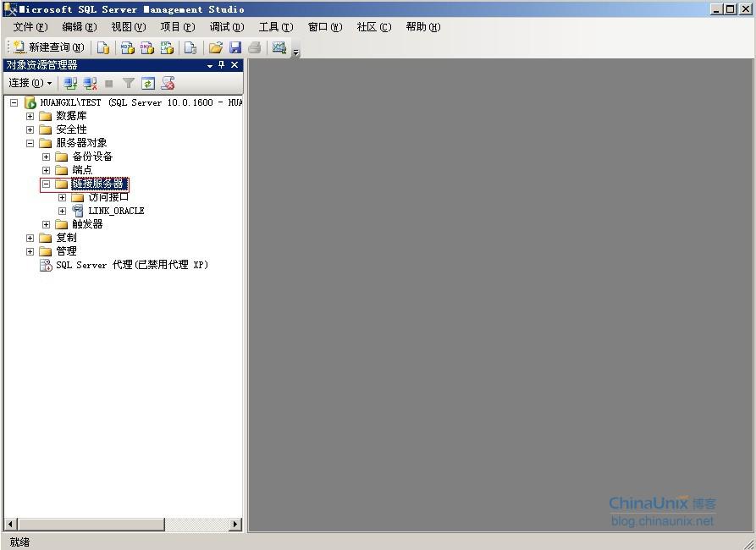Click the Filter funnel icon

click(x=128, y=84)
